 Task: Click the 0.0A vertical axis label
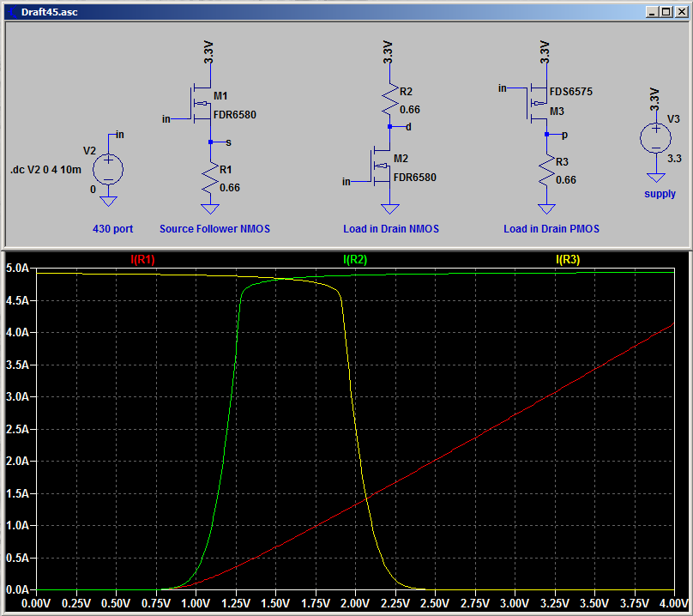tap(17, 589)
